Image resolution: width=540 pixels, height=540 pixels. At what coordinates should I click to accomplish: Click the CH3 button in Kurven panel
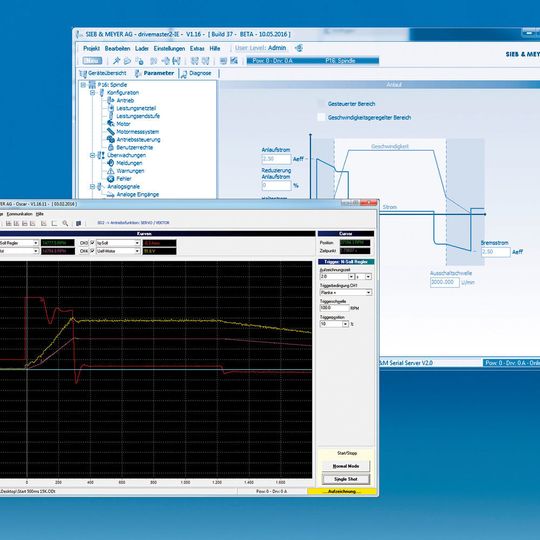tap(84, 243)
